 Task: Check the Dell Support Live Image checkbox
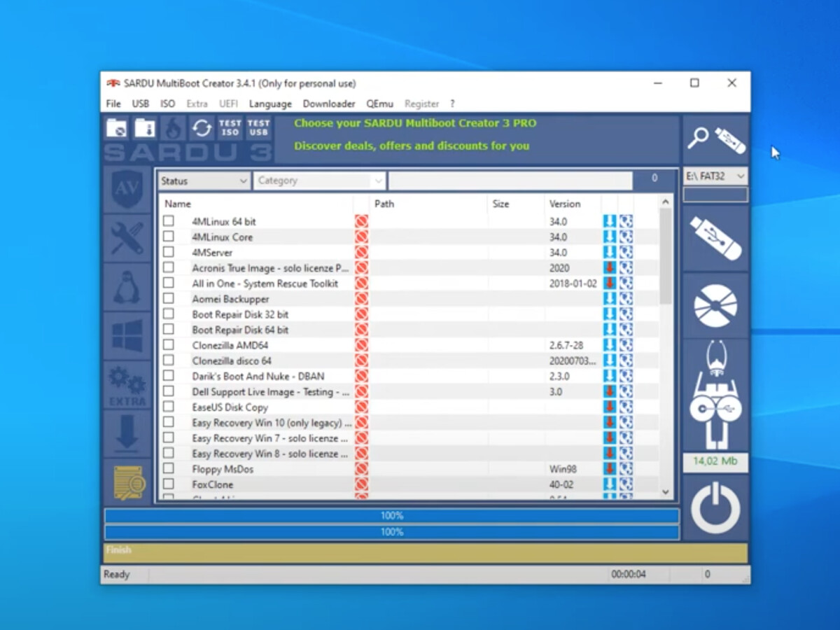(169, 391)
